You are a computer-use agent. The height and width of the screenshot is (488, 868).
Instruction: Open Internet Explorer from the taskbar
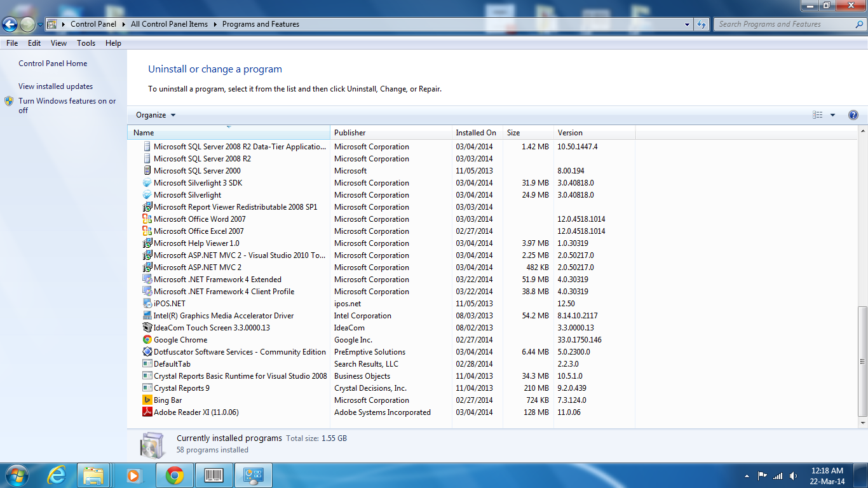point(57,475)
